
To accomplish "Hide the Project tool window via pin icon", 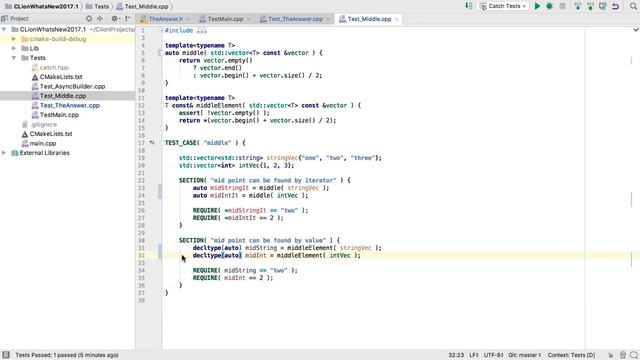I will (128, 18).
